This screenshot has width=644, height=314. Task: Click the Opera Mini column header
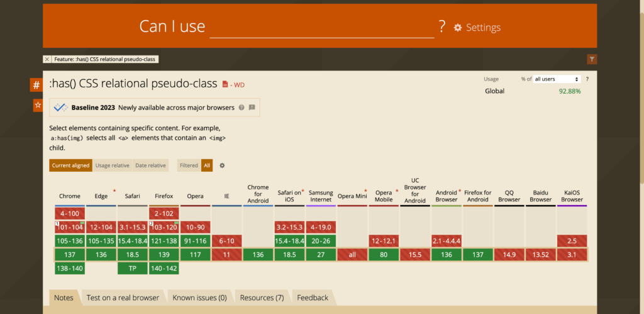pos(352,196)
